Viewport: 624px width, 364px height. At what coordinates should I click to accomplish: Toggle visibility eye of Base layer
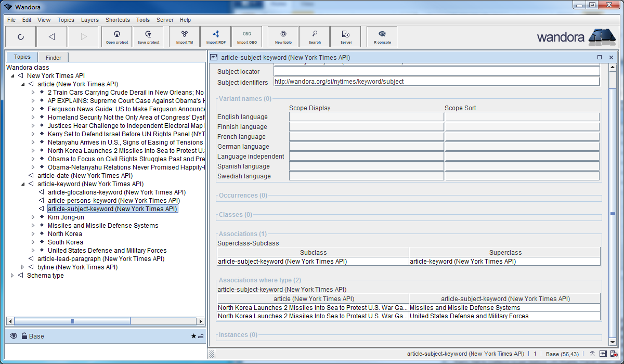click(14, 336)
